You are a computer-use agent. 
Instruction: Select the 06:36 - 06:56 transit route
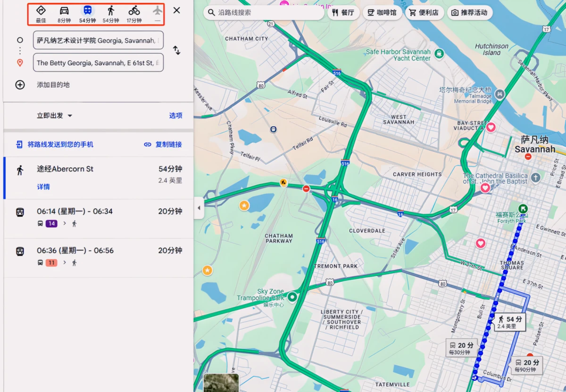98,257
